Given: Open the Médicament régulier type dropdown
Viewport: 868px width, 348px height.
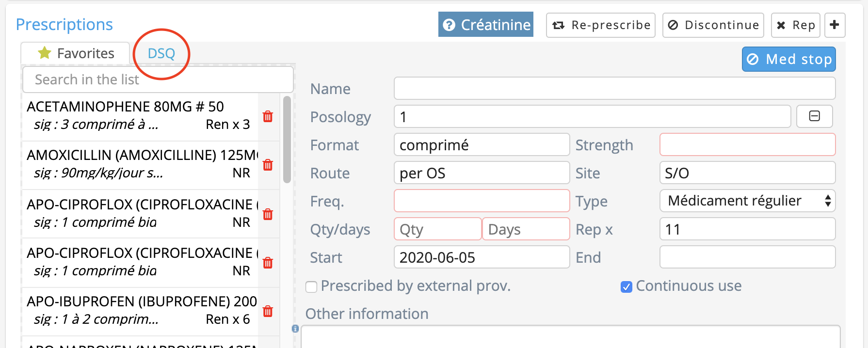Looking at the screenshot, I should pyautogui.click(x=747, y=201).
